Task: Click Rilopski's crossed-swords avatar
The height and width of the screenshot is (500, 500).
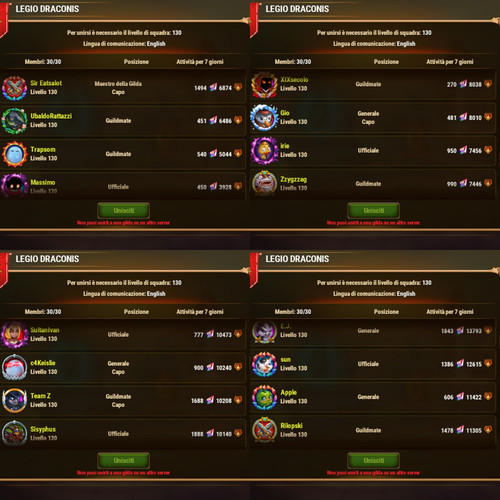Action: tap(264, 430)
